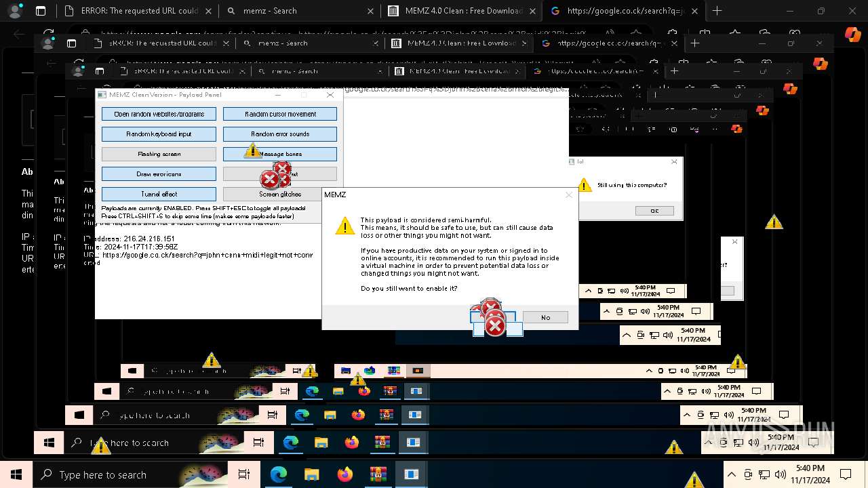Viewport: 868px width, 488px height.
Task: Click No in the MEMZ warning dialog
Action: tap(545, 317)
